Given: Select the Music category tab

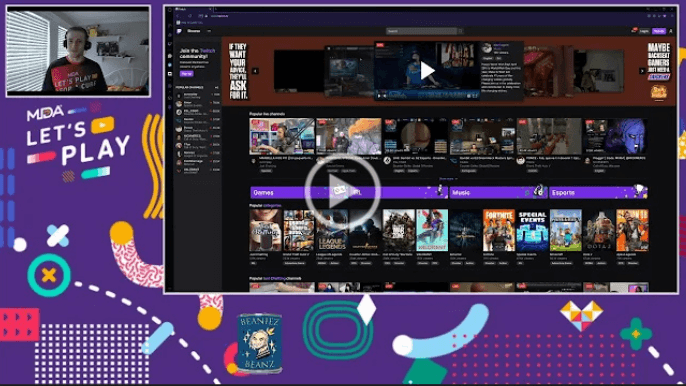Looking at the screenshot, I should click(x=498, y=192).
